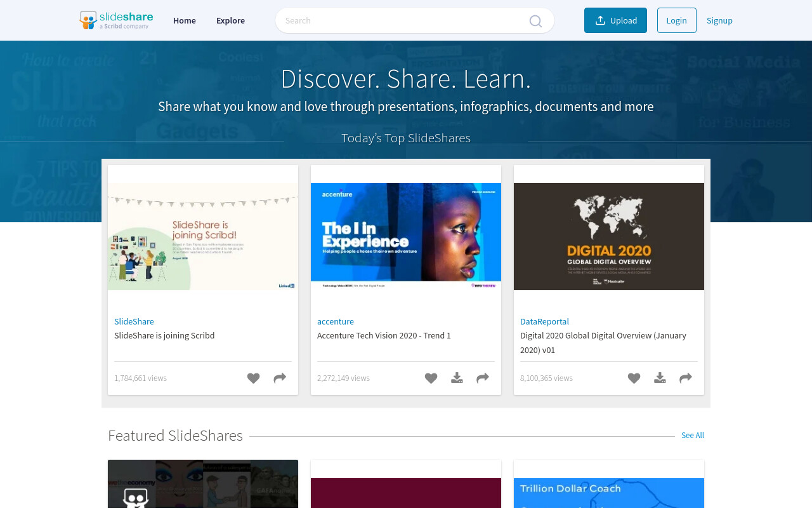
Task: Share the Digital 2020 Global Overview card
Action: coord(686,378)
